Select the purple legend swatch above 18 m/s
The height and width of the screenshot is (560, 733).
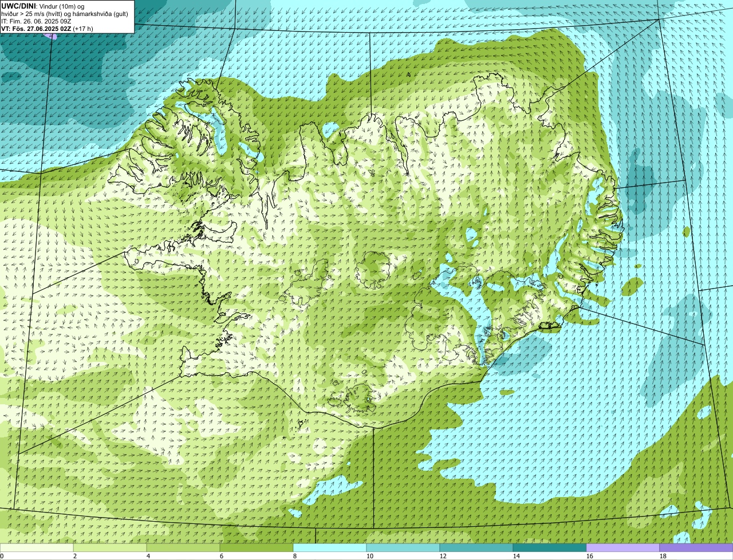pos(696,547)
